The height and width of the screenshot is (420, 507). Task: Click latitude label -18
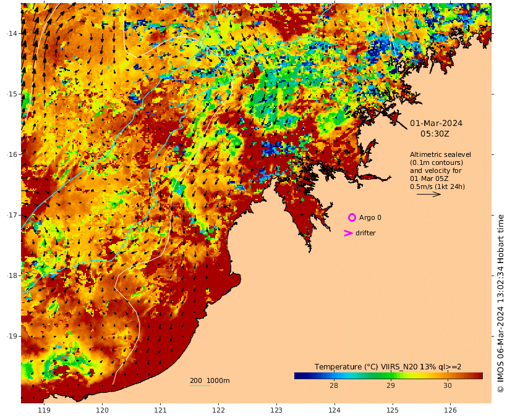click(13, 275)
